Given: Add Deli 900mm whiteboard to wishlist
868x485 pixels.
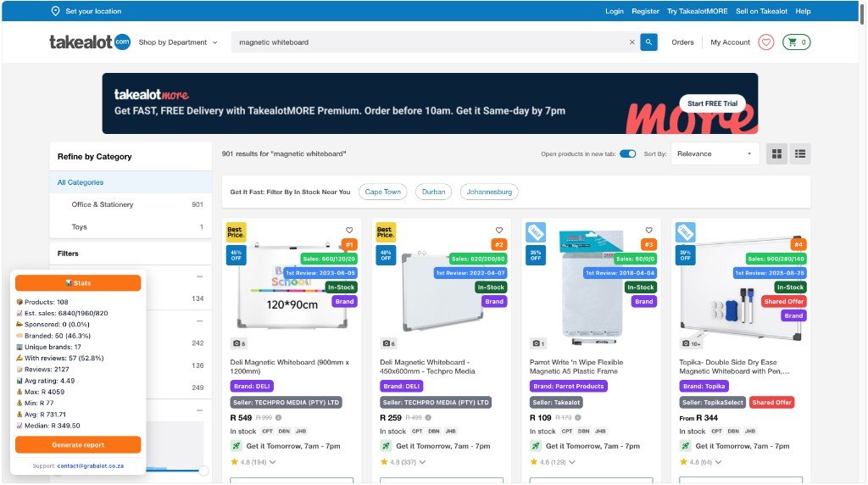Looking at the screenshot, I should tap(349, 231).
